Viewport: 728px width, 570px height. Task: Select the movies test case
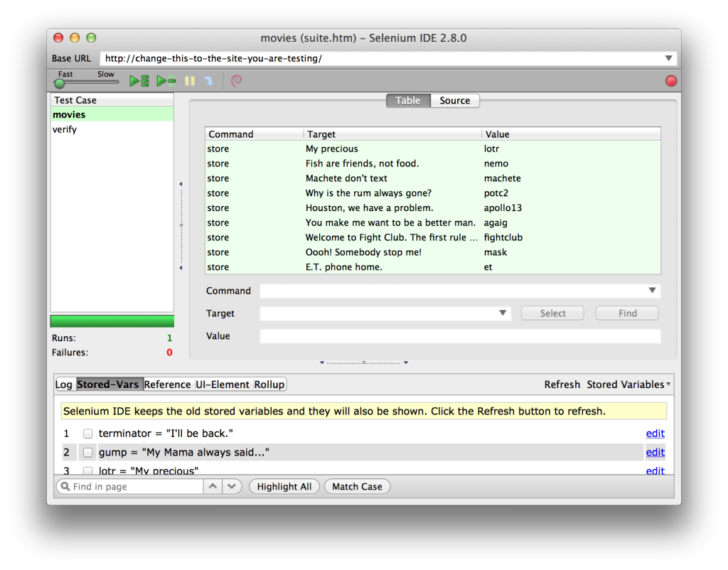pyautogui.click(x=112, y=114)
